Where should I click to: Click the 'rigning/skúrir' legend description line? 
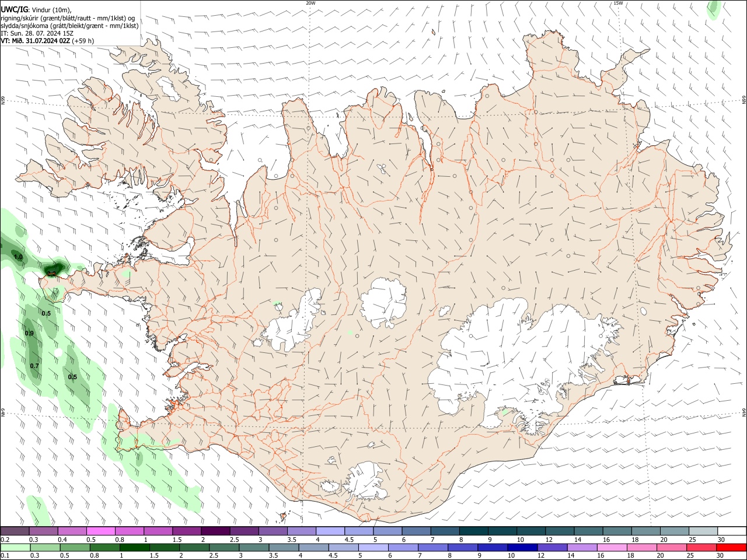(68, 18)
